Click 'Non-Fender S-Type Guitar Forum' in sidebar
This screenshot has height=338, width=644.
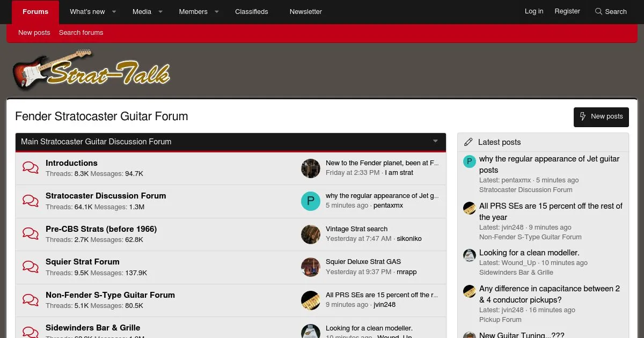(x=530, y=237)
